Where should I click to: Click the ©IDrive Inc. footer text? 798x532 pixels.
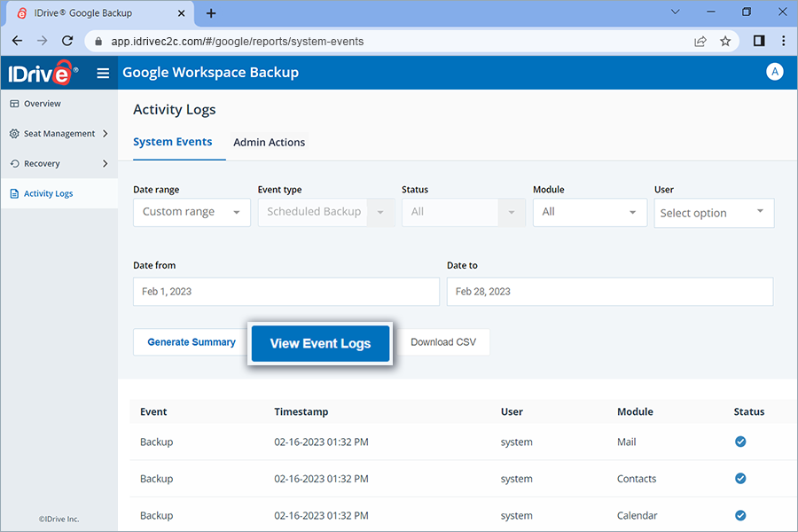(x=59, y=520)
